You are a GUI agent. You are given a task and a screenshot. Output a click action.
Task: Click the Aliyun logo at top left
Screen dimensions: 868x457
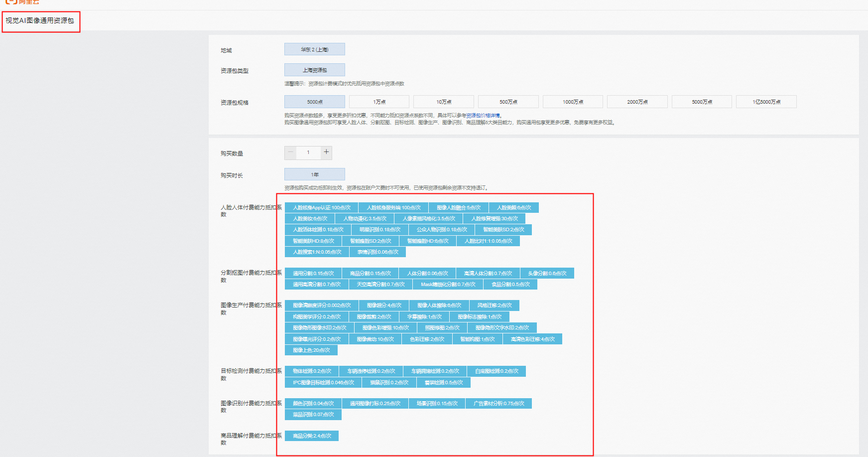(x=22, y=2)
